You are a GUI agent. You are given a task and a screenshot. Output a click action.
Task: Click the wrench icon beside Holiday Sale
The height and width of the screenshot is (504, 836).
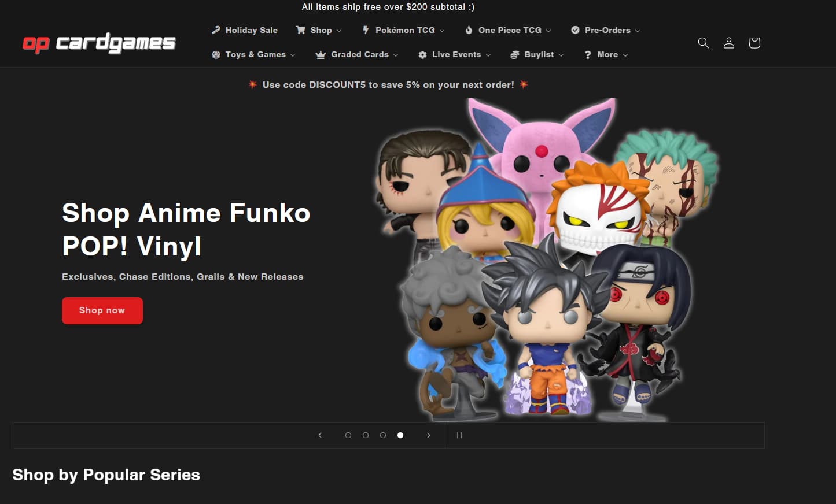pos(216,29)
